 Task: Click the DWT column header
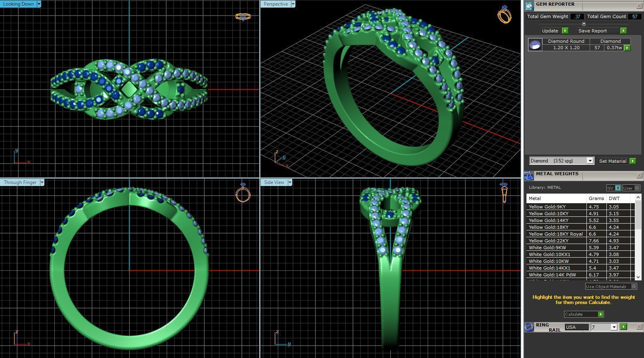618,198
